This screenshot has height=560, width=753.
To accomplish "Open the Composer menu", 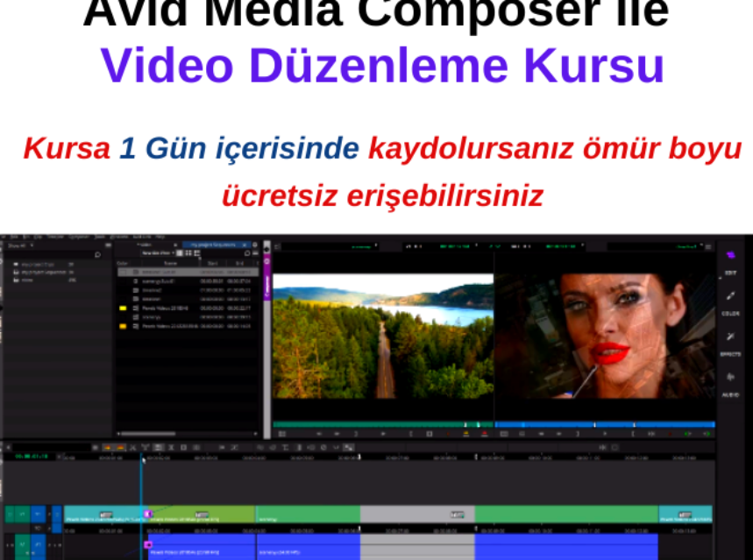I will [79, 237].
